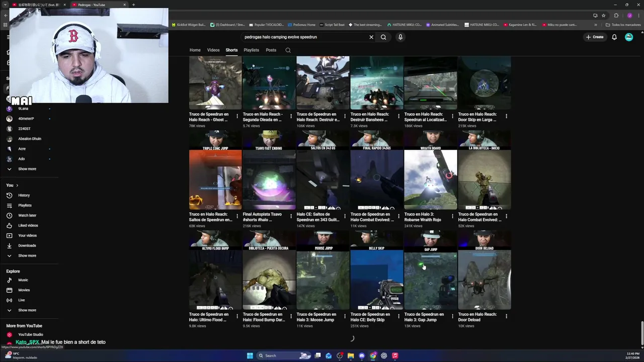Image resolution: width=644 pixels, height=362 pixels.
Task: Open the taskbar clock showing 11:40 PM
Action: coord(633,355)
